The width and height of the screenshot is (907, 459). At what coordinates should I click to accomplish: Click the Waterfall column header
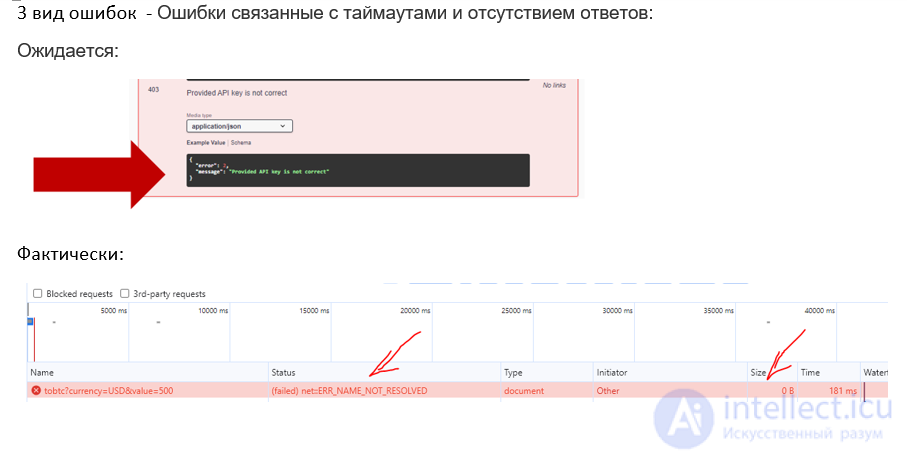coord(875,373)
